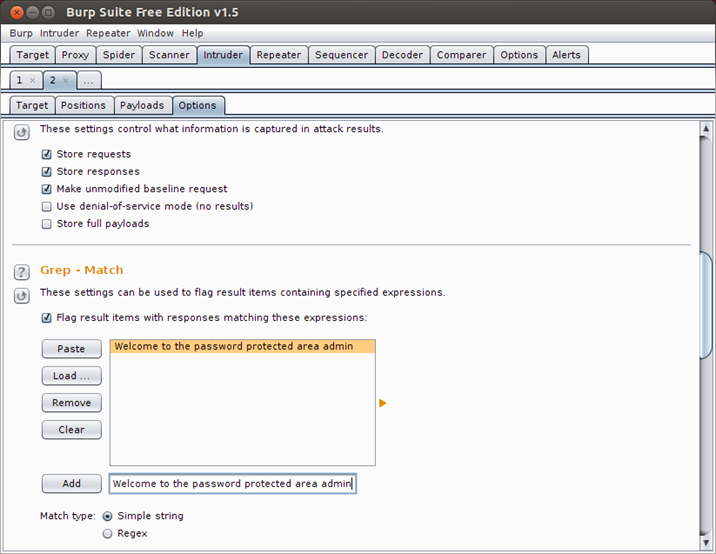Screen dimensions: 716x554
Task: Switch to the Payloads sub-tab
Action: [x=142, y=105]
